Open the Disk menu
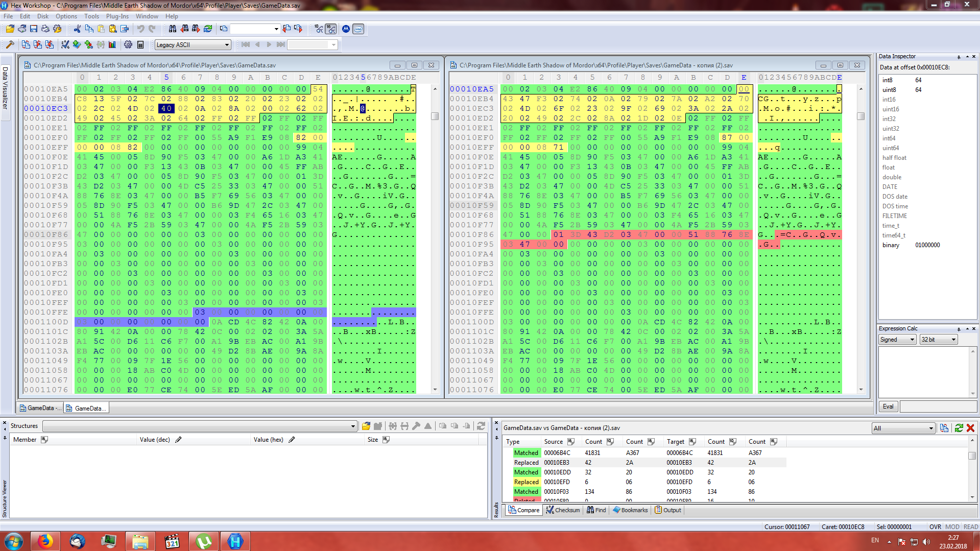 tap(43, 16)
